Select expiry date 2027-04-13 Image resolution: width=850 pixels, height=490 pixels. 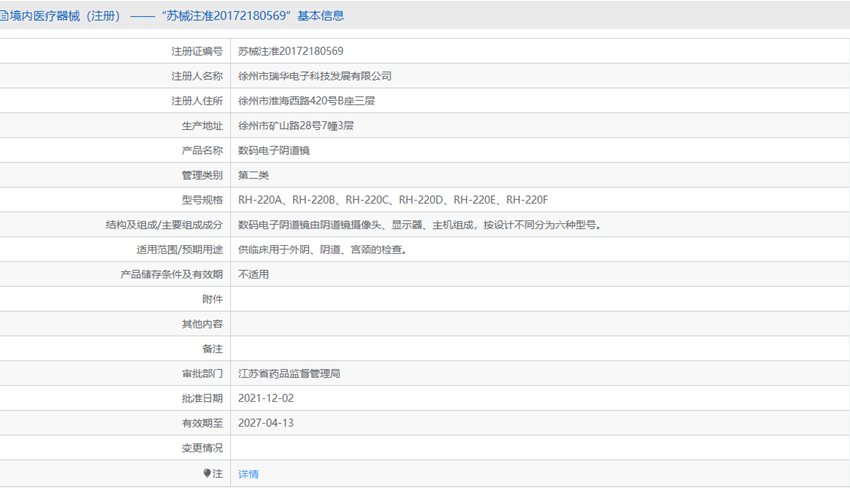(x=266, y=423)
